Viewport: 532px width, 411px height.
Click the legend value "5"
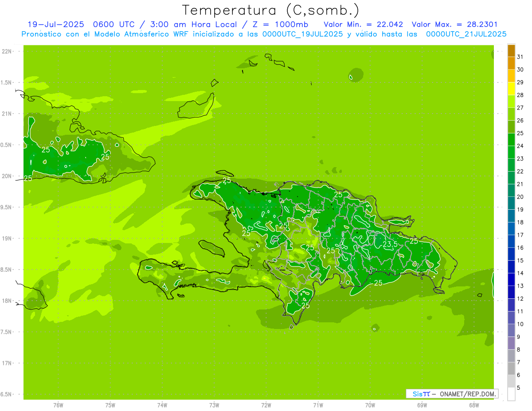point(519,388)
